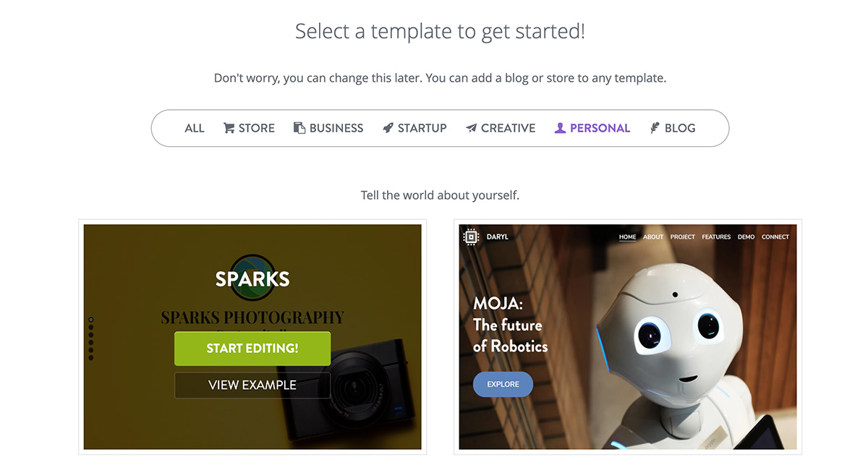Click the Business pages icon
868x473 pixels.
(x=300, y=127)
